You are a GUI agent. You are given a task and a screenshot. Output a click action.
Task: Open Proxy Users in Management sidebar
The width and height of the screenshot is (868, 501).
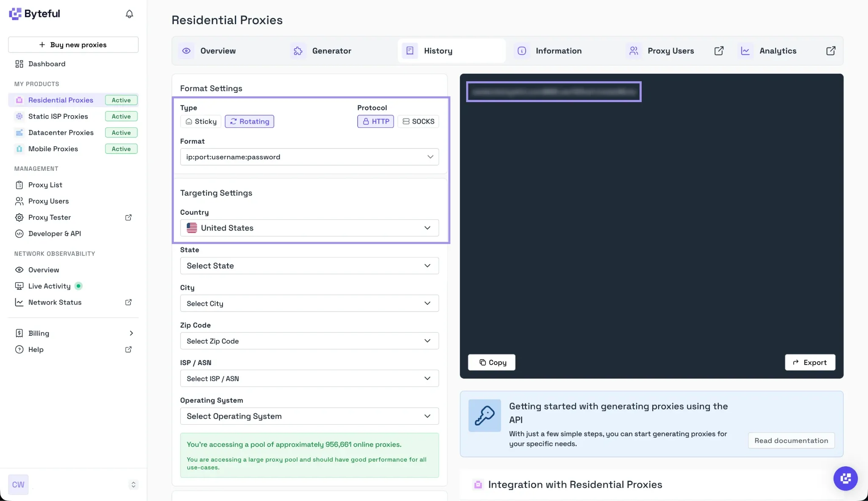tap(48, 201)
